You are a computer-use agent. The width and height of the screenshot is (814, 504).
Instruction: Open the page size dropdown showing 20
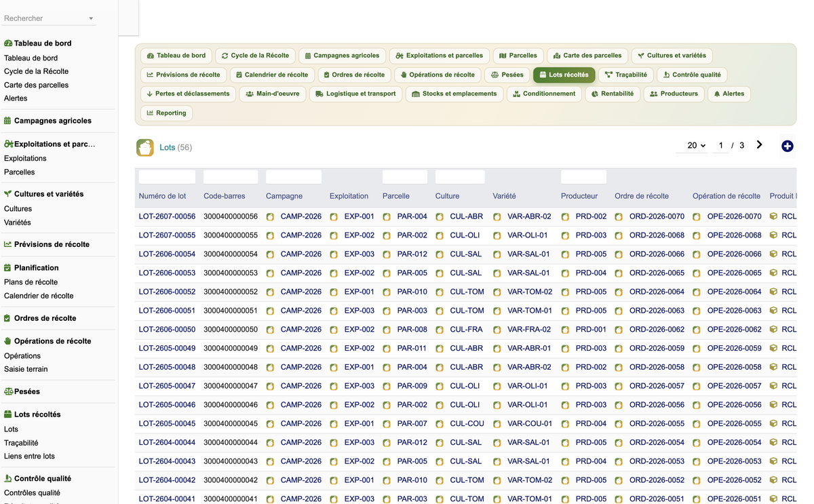point(696,145)
